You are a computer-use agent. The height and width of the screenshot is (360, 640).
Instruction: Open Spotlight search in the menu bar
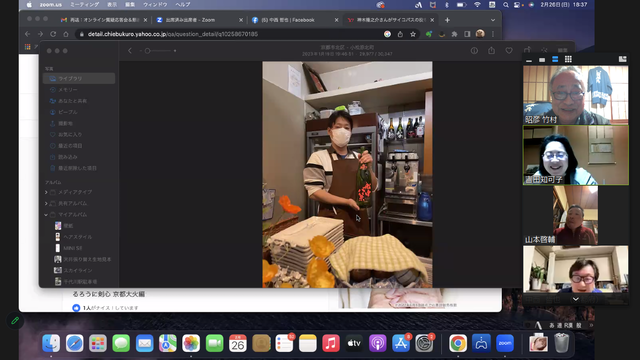pyautogui.click(x=506, y=5)
